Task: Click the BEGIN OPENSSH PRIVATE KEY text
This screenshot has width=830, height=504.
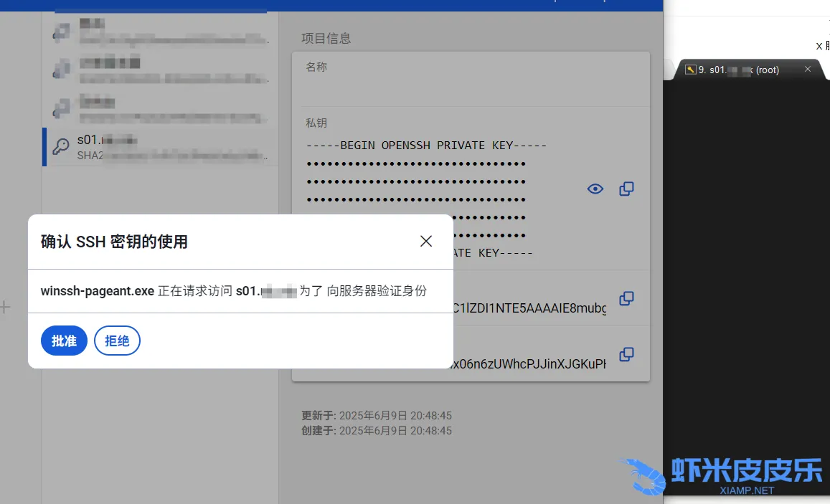Action: [426, 146]
